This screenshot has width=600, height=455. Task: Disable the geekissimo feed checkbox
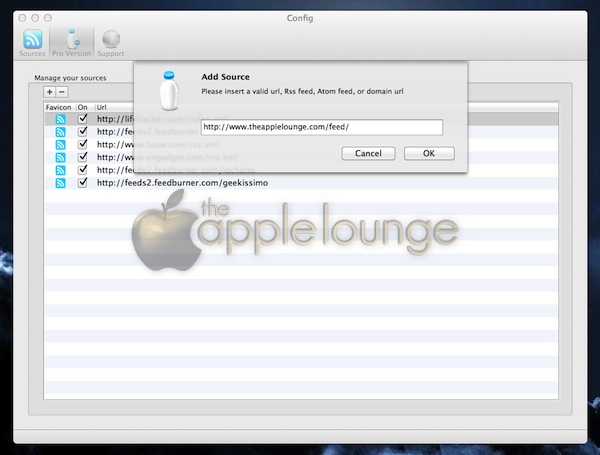(82, 183)
